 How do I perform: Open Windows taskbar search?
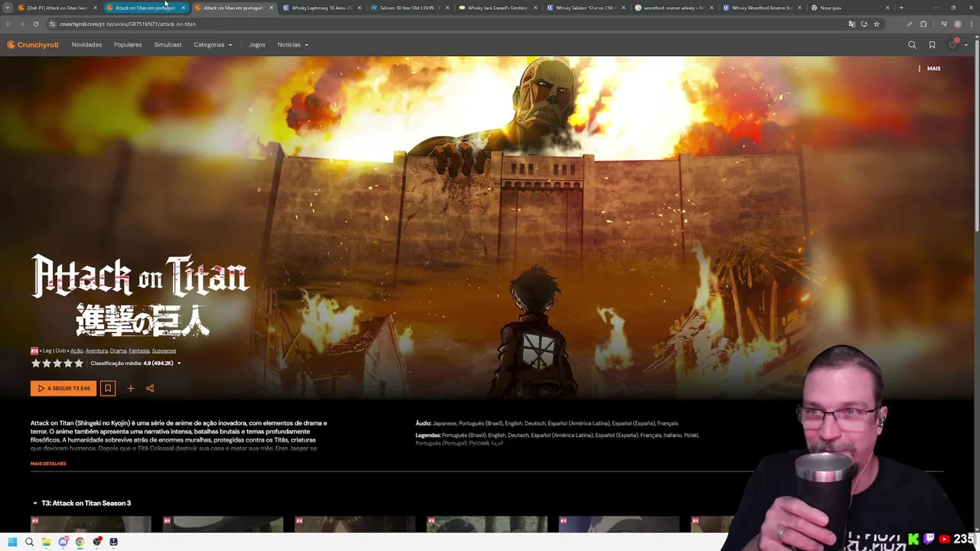[29, 542]
